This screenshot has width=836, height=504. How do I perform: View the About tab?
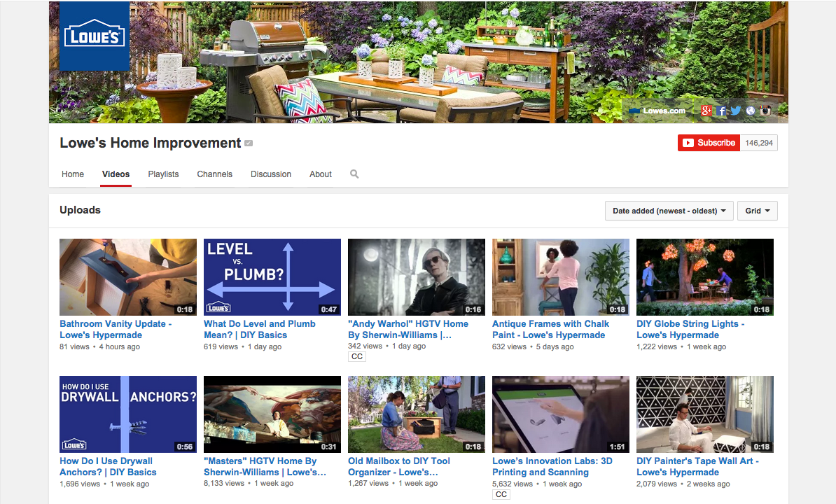pyautogui.click(x=321, y=174)
